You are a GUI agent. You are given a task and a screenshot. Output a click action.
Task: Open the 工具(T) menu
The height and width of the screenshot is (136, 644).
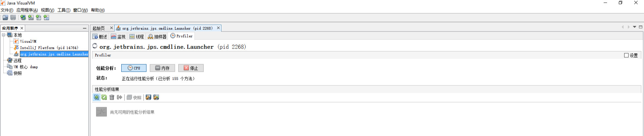63,10
